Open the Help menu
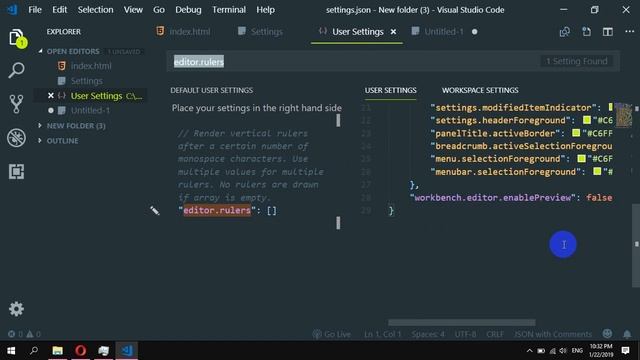 (x=265, y=9)
